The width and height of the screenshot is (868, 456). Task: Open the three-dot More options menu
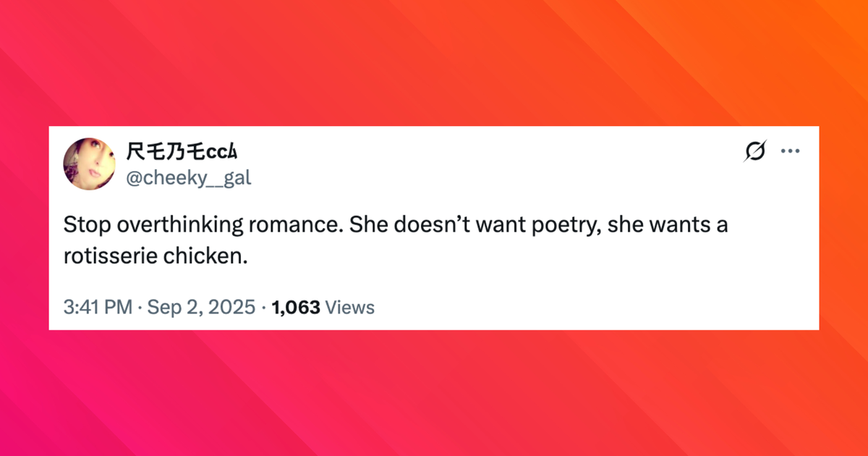coord(790,151)
